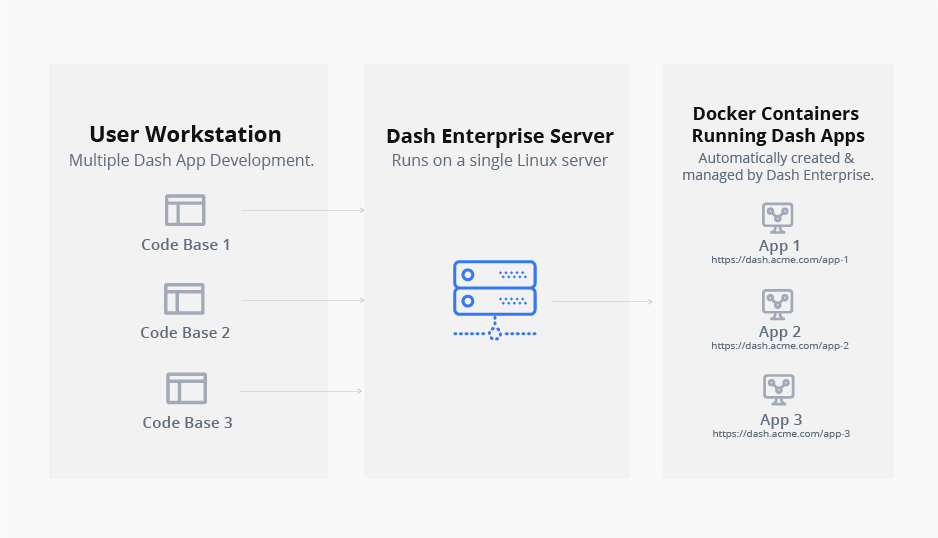Click the arrow from Code Base 1
Screen dimensions: 938x538
pos(303,210)
